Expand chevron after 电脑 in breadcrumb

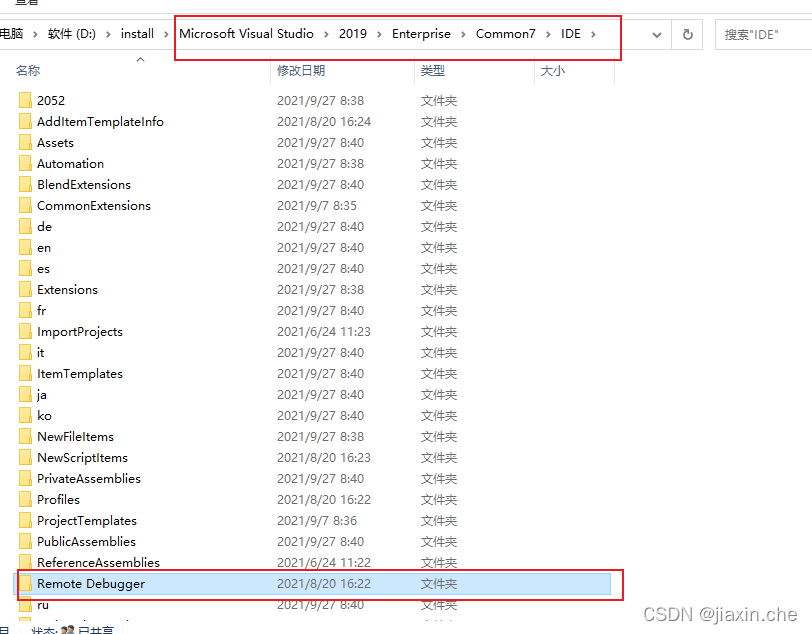[35, 34]
